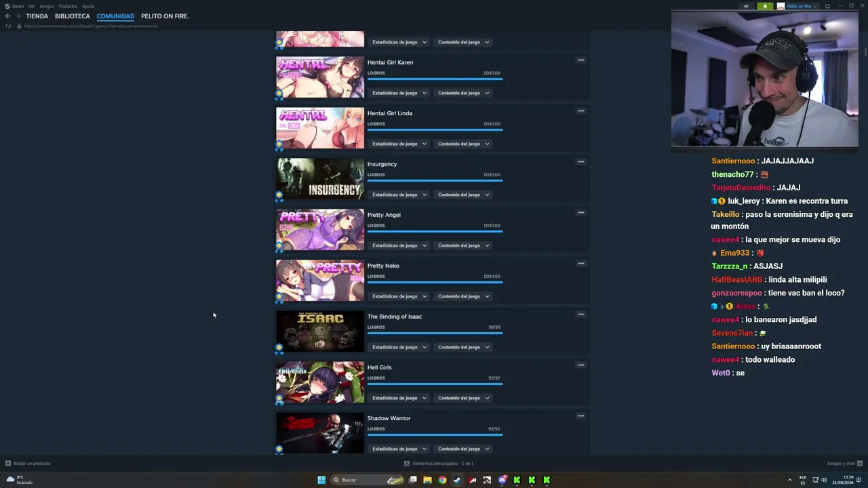This screenshot has height=488, width=868.
Task: Click The Binding of Isaac achievements progress bar
Action: (435, 333)
